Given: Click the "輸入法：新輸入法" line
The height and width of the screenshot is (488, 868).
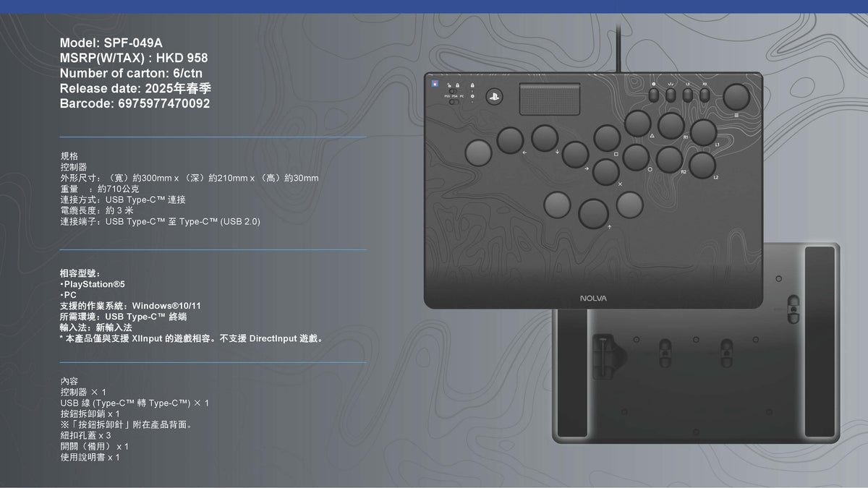Looking at the screenshot, I should click(96, 327).
